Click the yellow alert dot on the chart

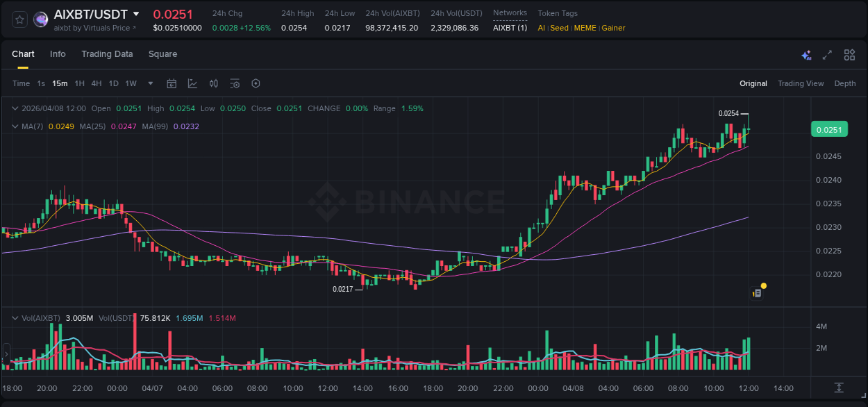762,285
